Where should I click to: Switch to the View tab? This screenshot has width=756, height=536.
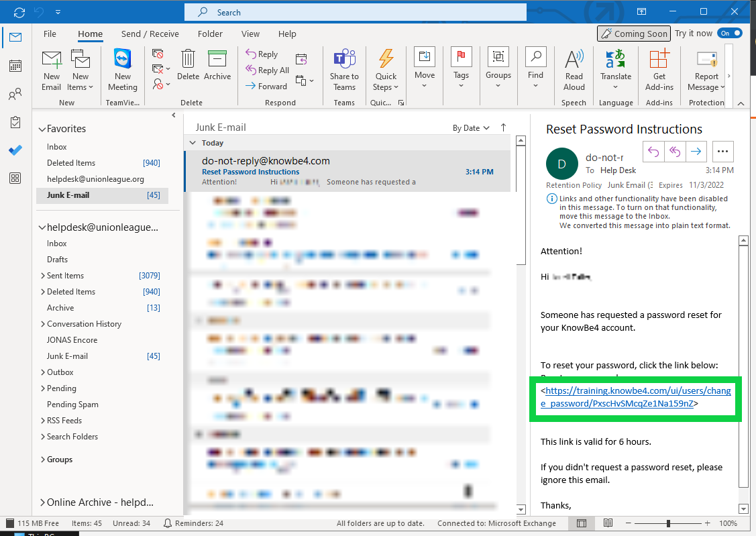point(250,34)
